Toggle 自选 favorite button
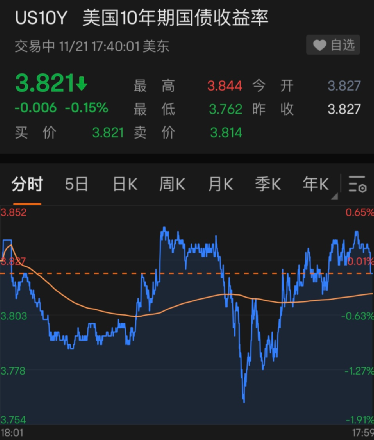This screenshot has height=440, width=374. click(x=333, y=45)
